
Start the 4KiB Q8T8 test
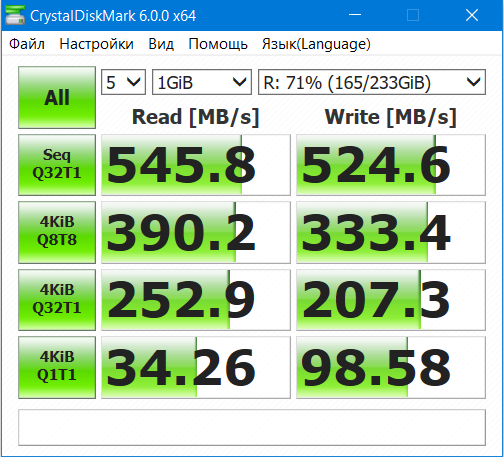point(57,232)
